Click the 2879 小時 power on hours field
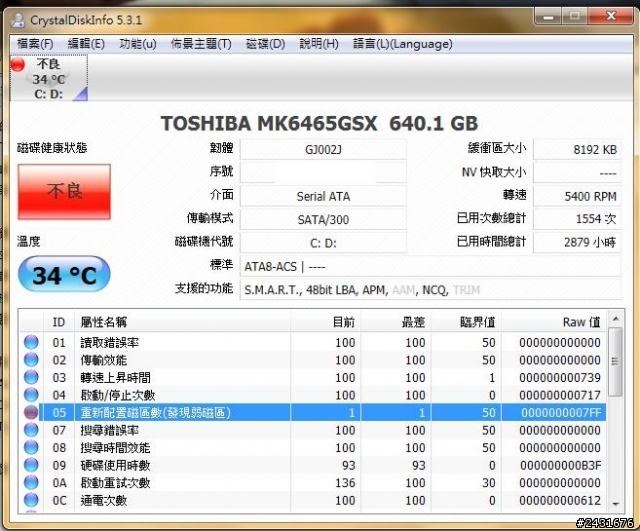This screenshot has height=531, width=640. click(577, 243)
